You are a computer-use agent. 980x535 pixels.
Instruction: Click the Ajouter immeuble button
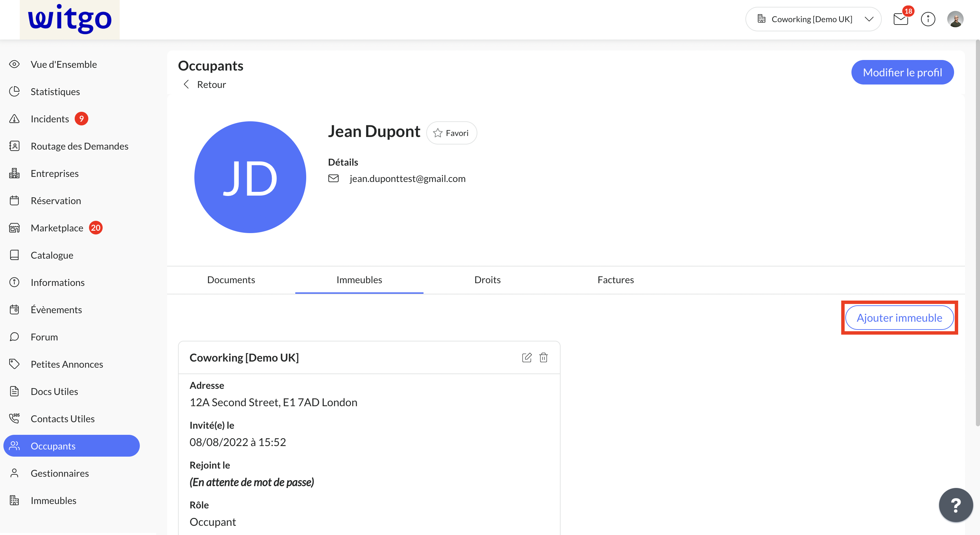[x=899, y=318]
